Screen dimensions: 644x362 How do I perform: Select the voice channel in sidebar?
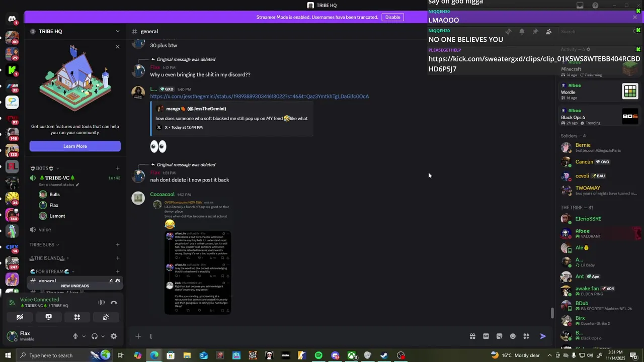click(75, 230)
